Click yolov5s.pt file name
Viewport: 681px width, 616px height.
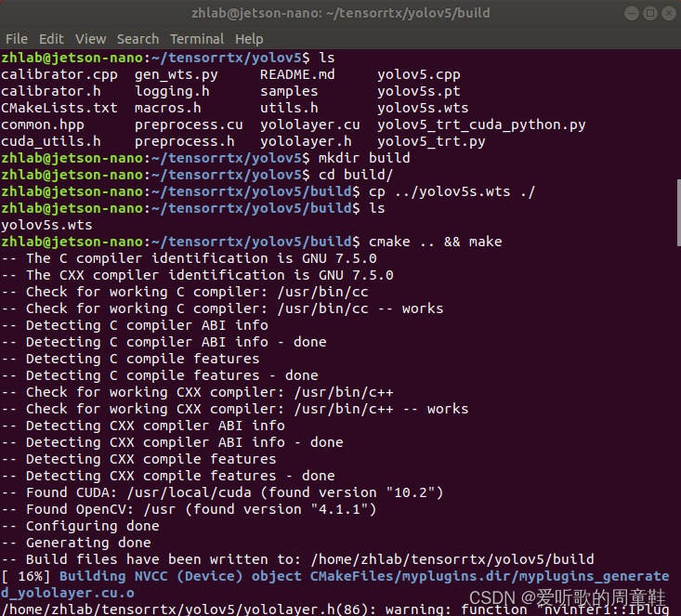coord(419,92)
